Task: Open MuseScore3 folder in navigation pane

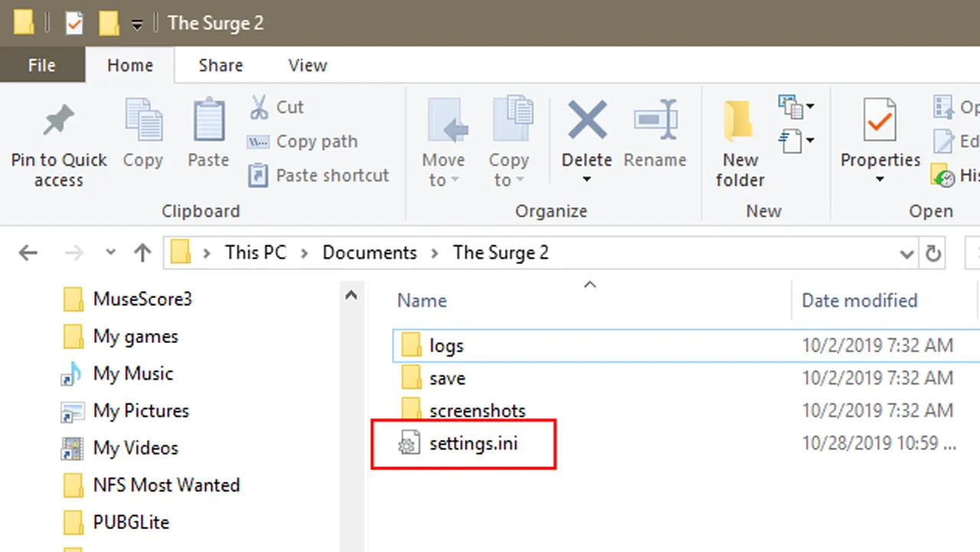Action: (x=142, y=299)
